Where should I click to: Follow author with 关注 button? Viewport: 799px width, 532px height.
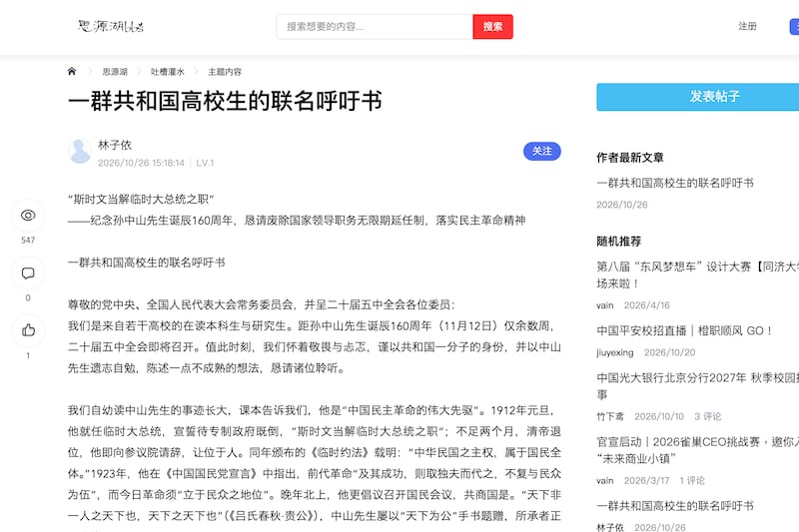click(x=542, y=151)
